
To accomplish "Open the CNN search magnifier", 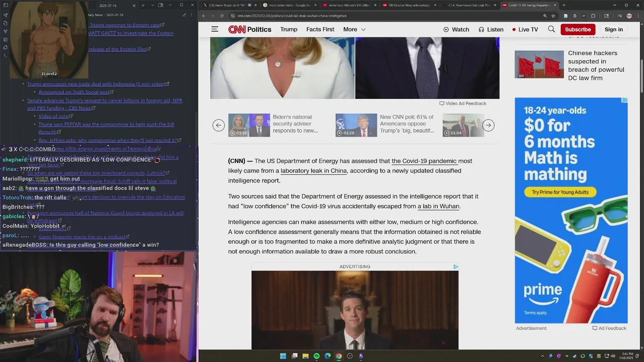I will click(551, 29).
